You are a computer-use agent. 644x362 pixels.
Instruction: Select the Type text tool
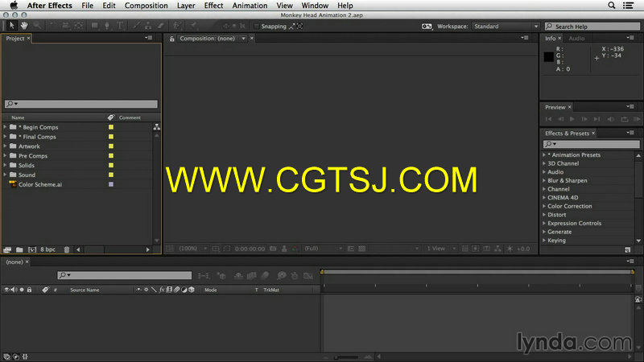(120, 26)
